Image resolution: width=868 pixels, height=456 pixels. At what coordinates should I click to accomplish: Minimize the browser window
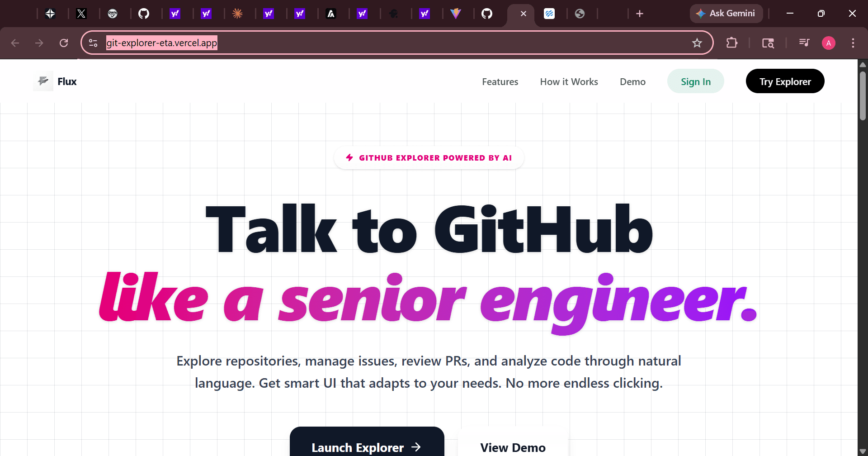click(x=790, y=14)
